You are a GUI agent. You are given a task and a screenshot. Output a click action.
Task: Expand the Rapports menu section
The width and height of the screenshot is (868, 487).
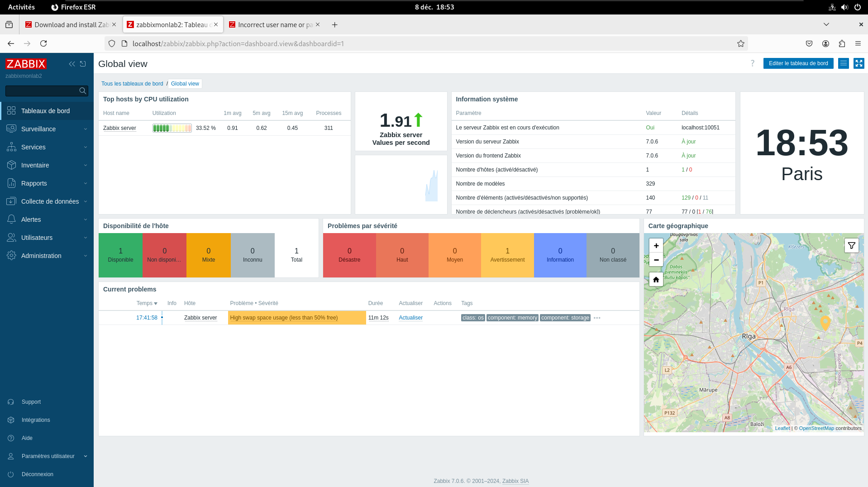(x=34, y=183)
